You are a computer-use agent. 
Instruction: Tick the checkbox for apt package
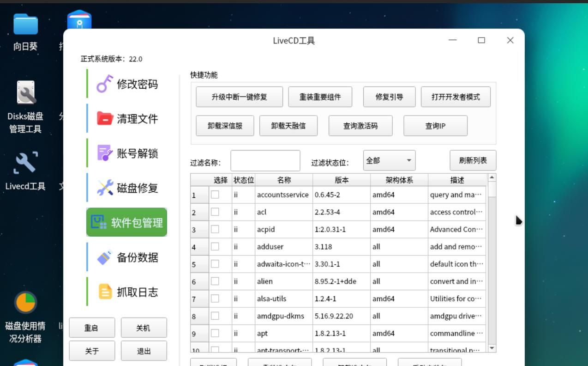point(215,333)
